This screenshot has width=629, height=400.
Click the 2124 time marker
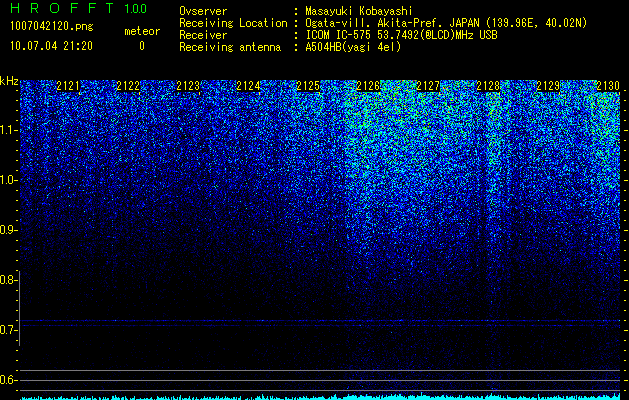[x=248, y=86]
